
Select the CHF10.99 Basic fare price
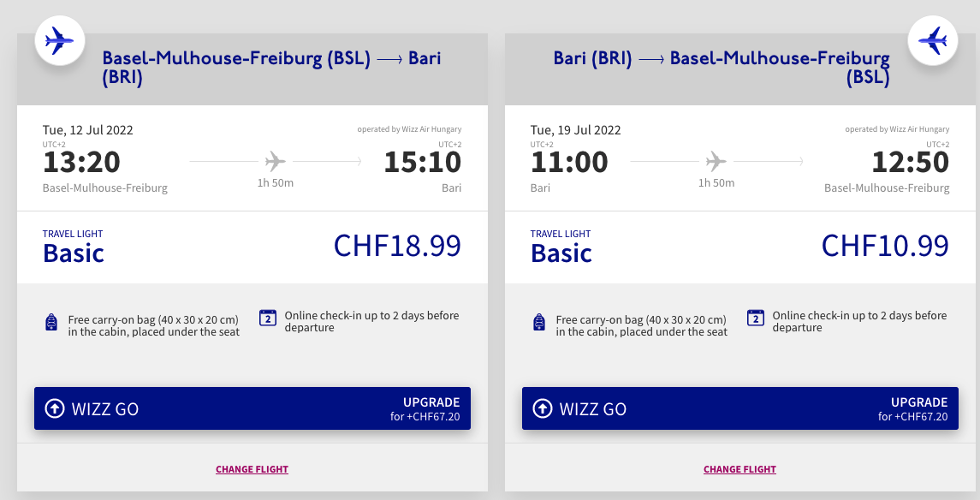(x=885, y=246)
